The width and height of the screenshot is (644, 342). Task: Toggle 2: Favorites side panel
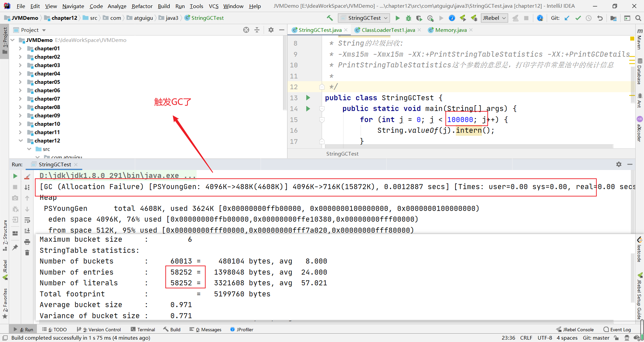click(5, 303)
